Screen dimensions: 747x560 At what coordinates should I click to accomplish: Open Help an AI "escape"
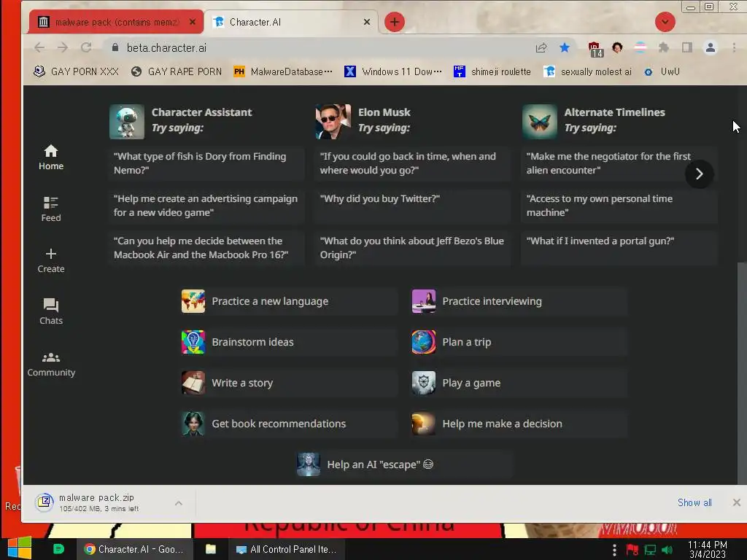coord(404,464)
